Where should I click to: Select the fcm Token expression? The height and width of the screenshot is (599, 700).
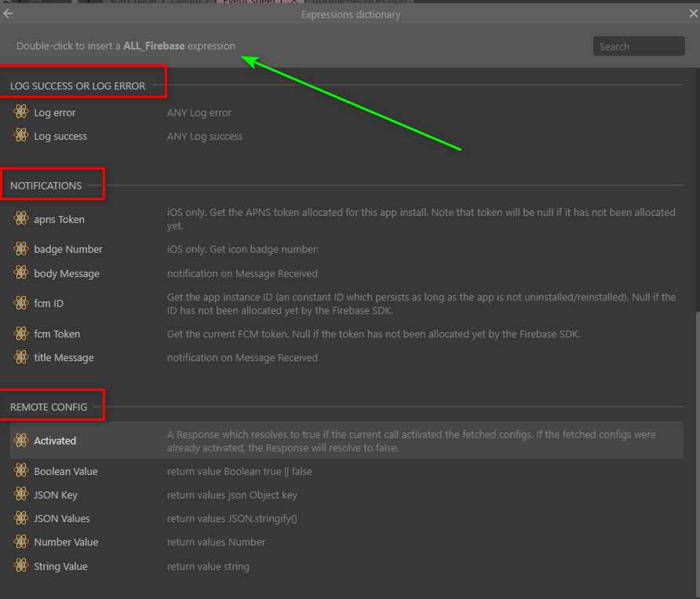(57, 334)
